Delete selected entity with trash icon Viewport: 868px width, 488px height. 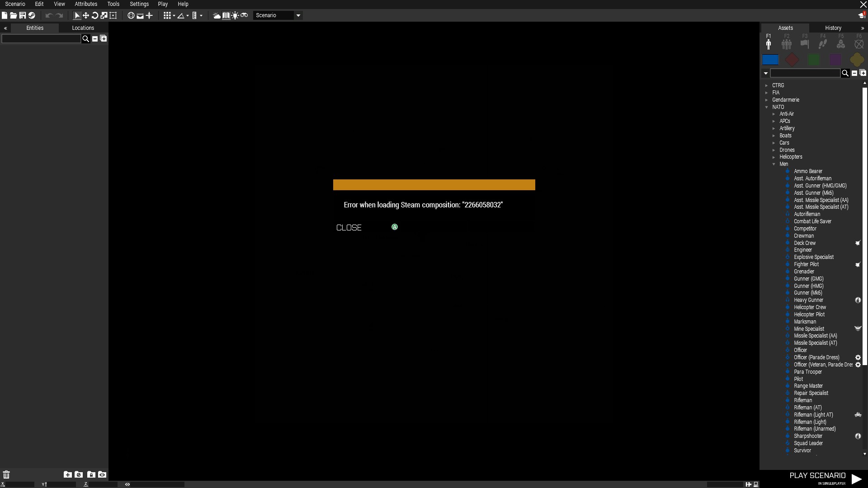pos(6,474)
